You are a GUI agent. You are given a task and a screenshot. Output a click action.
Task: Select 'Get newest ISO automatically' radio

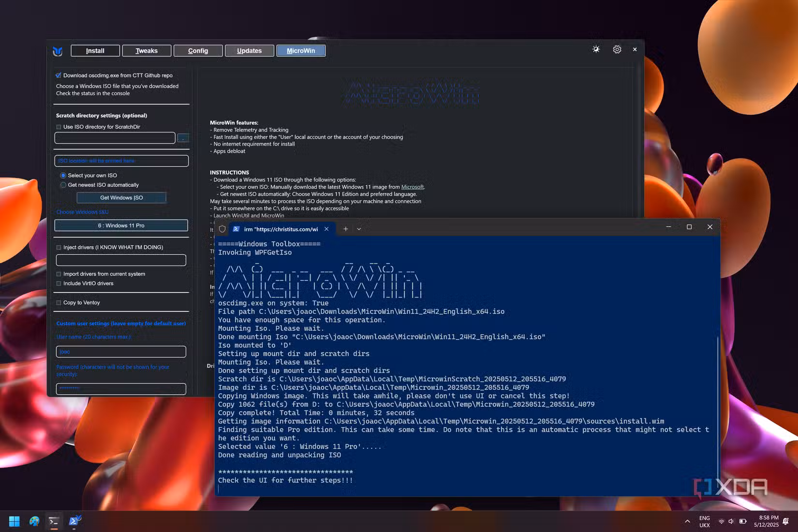(63, 185)
